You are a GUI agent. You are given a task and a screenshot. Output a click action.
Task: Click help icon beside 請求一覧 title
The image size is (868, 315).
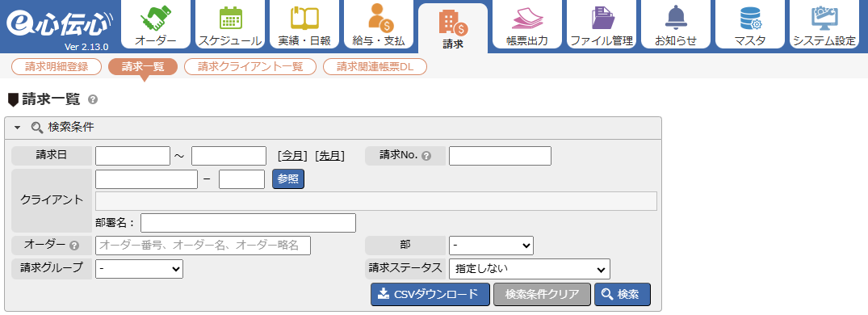[x=93, y=99]
